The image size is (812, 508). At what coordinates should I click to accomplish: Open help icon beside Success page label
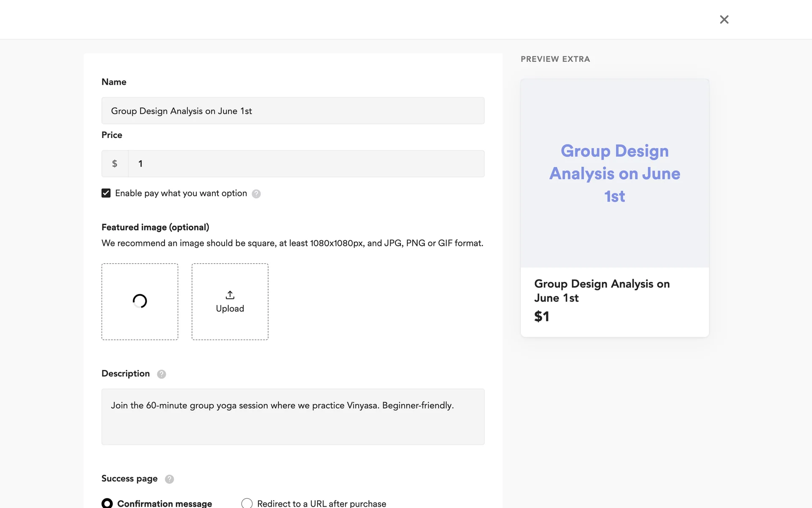click(169, 479)
